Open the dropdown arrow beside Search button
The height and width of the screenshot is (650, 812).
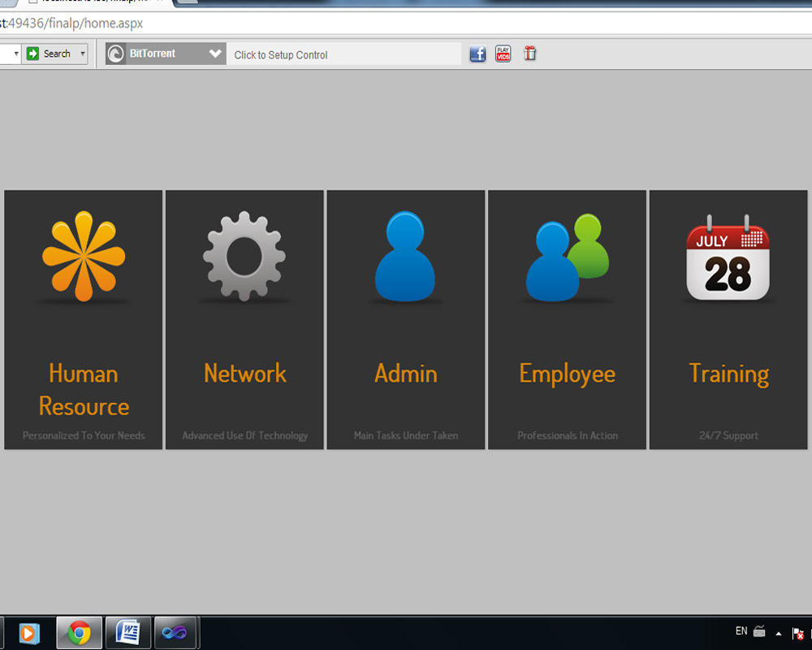click(x=82, y=54)
